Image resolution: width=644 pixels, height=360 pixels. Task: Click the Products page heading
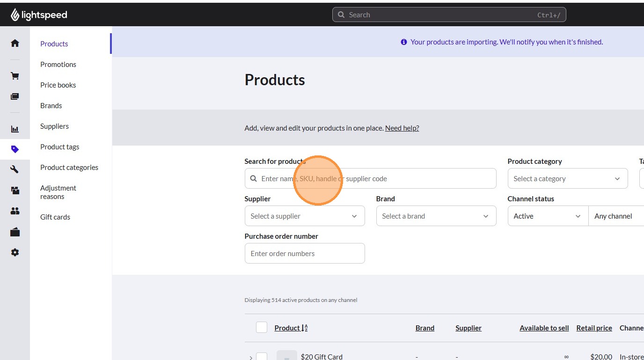[x=275, y=80]
